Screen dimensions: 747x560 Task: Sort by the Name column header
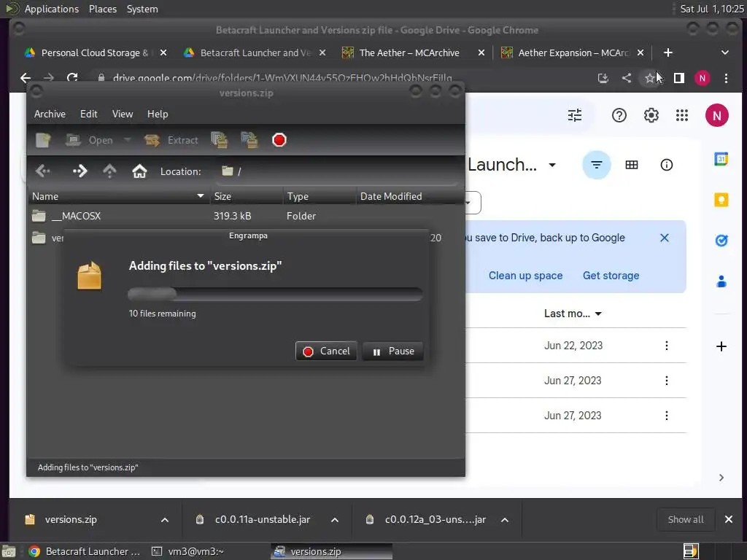pyautogui.click(x=118, y=196)
